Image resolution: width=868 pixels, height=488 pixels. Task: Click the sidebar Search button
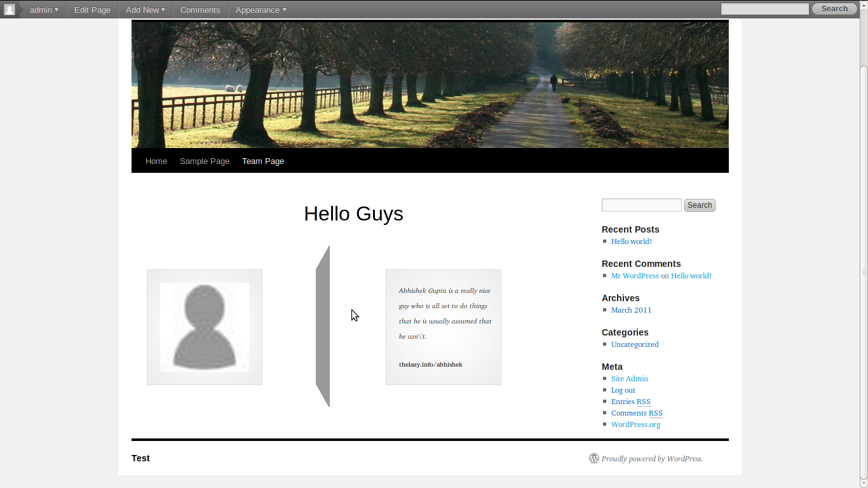(x=700, y=205)
